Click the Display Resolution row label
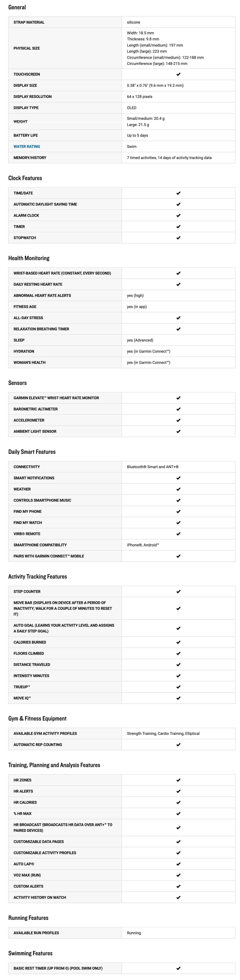Viewport: 240px width, 980px height. pos(32,97)
